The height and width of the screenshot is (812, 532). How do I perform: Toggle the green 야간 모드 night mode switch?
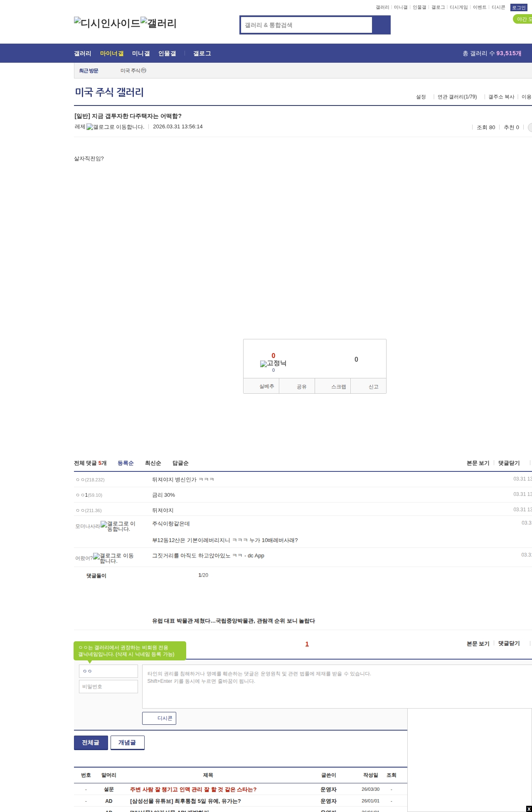pos(522,19)
